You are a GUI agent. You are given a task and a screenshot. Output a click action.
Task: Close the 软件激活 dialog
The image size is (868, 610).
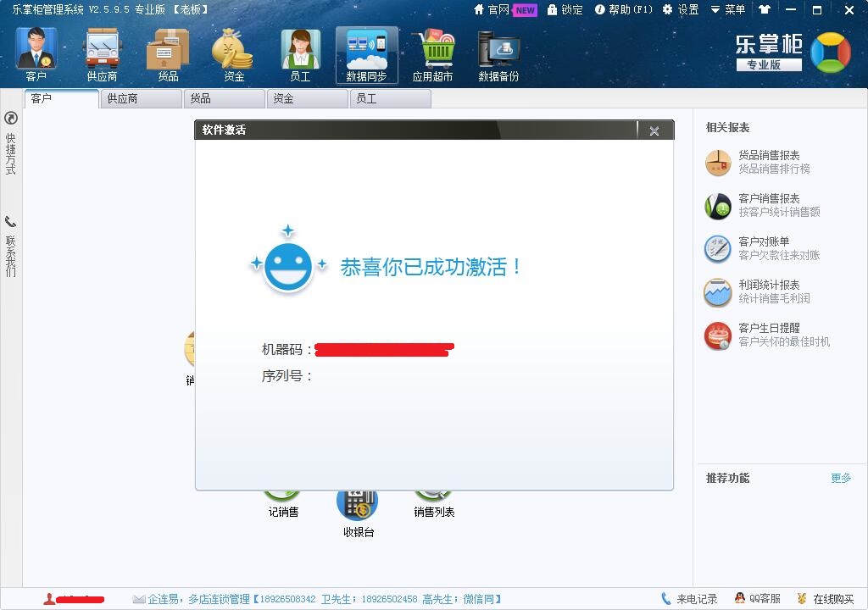[x=654, y=130]
